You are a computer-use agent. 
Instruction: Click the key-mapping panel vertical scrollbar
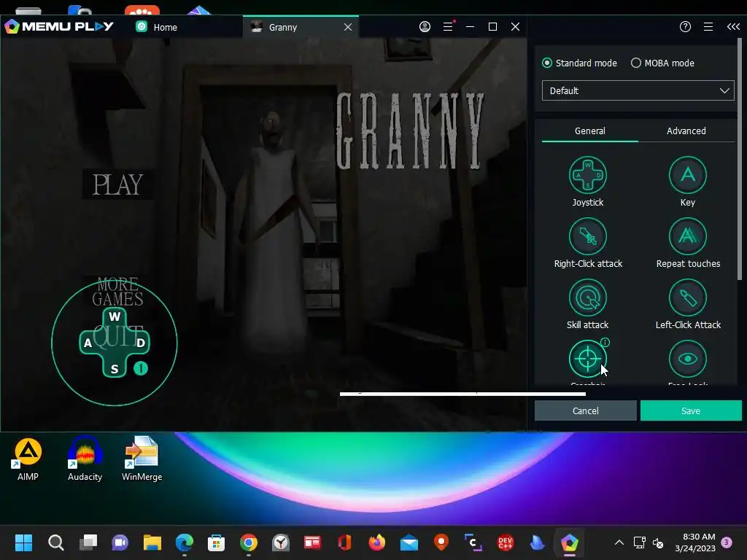[740, 160]
